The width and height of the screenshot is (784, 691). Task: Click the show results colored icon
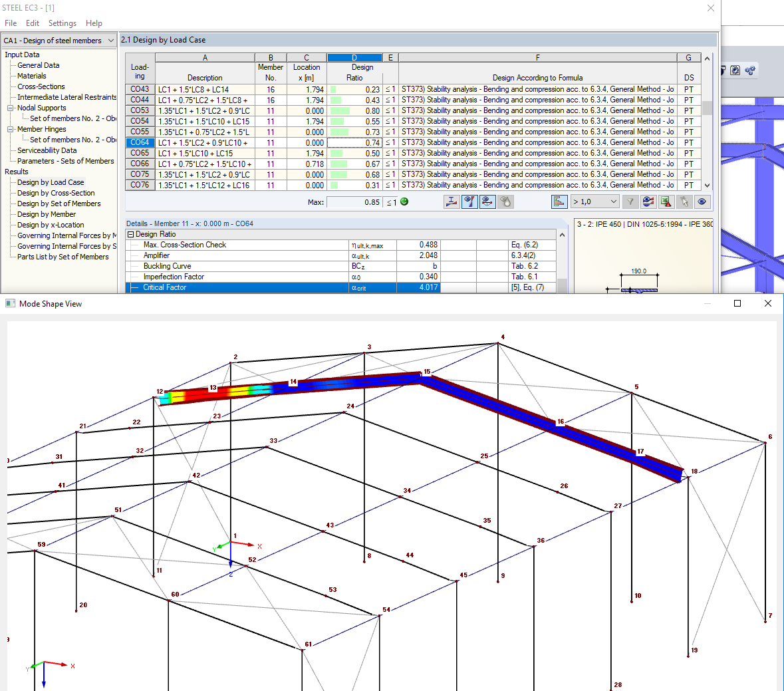(648, 202)
